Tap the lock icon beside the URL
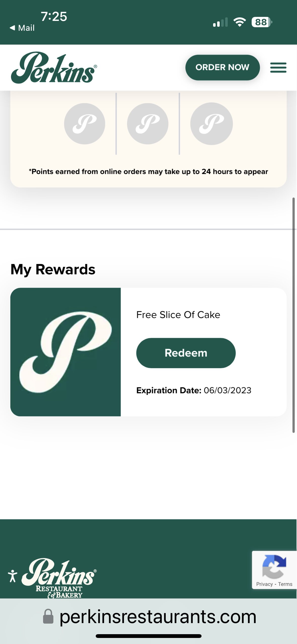The image size is (297, 644). (x=48, y=616)
